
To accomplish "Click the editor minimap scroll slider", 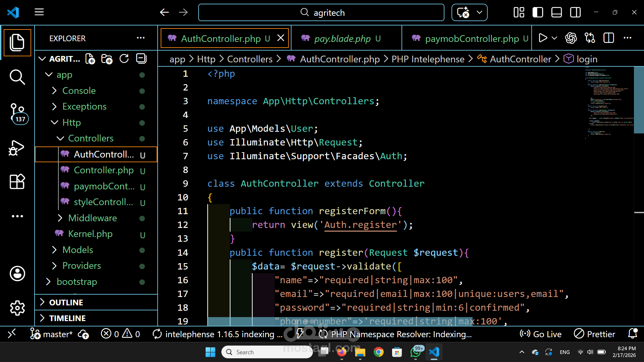I will [638, 100].
